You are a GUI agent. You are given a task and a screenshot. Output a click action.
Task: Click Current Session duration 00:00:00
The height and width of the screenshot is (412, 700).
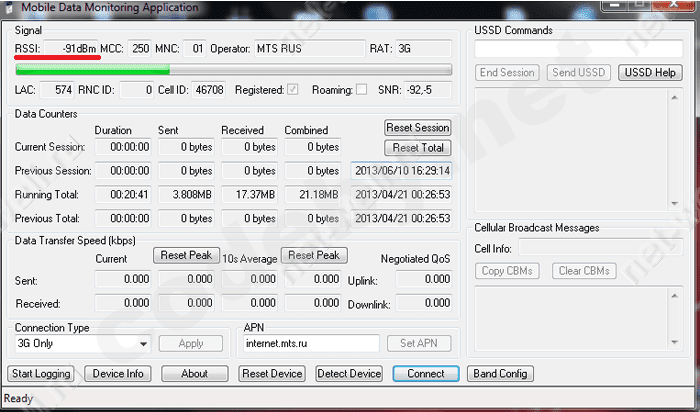tap(123, 147)
